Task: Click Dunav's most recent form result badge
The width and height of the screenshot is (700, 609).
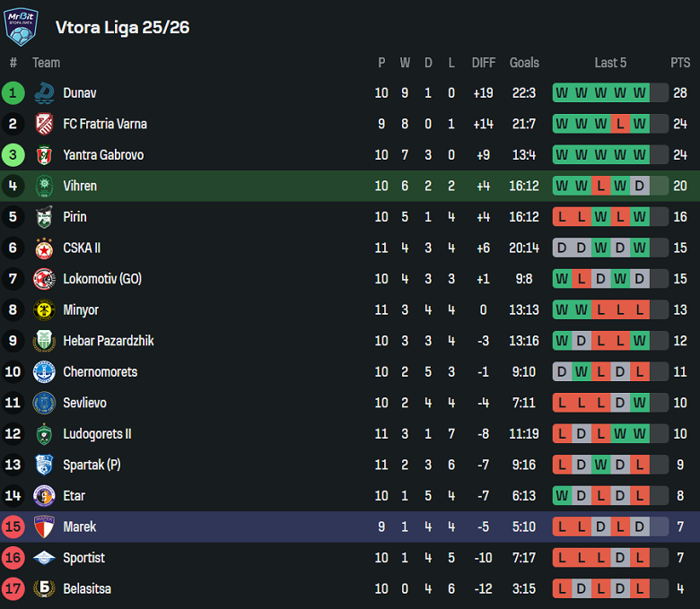Action: point(640,92)
